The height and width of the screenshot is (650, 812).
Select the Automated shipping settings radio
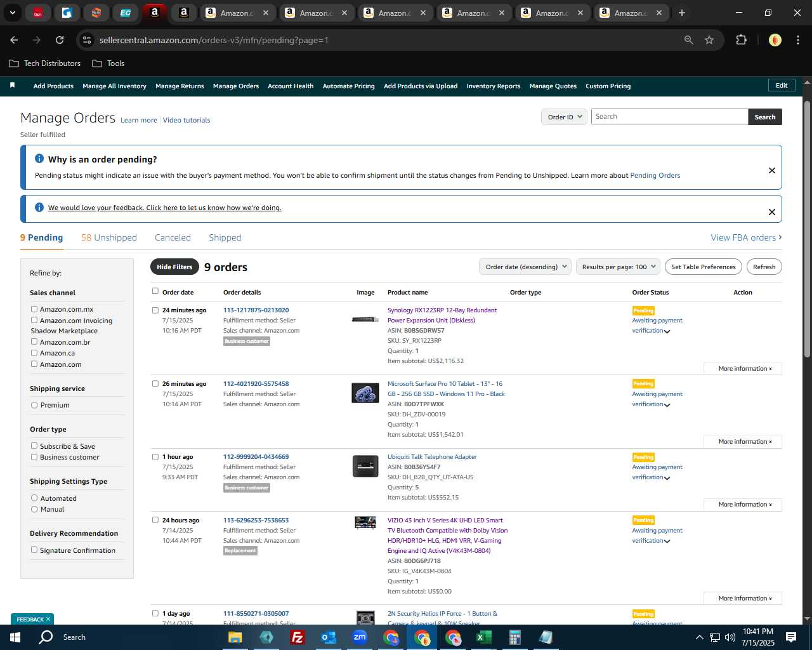point(34,498)
